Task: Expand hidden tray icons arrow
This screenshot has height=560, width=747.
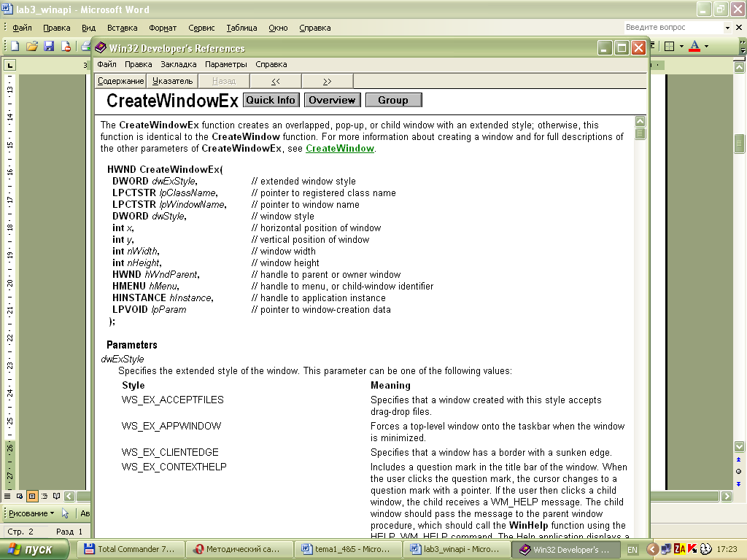Action: (652, 550)
